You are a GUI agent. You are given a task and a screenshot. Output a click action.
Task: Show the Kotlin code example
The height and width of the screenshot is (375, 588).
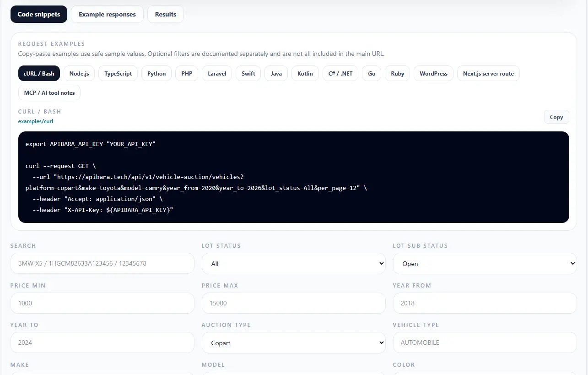(x=305, y=73)
